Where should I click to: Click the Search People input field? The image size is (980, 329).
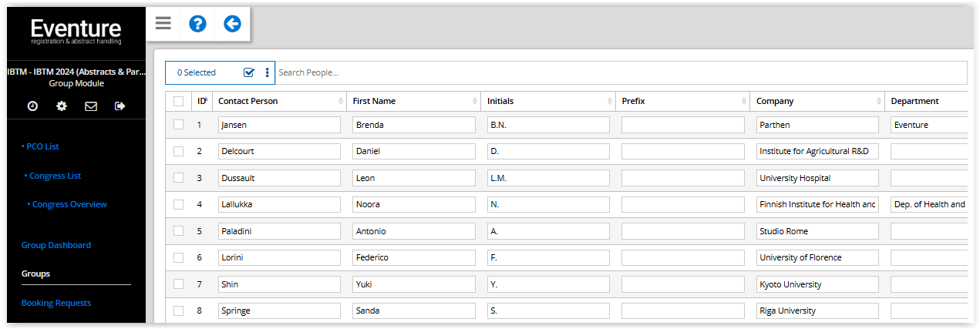click(x=621, y=72)
